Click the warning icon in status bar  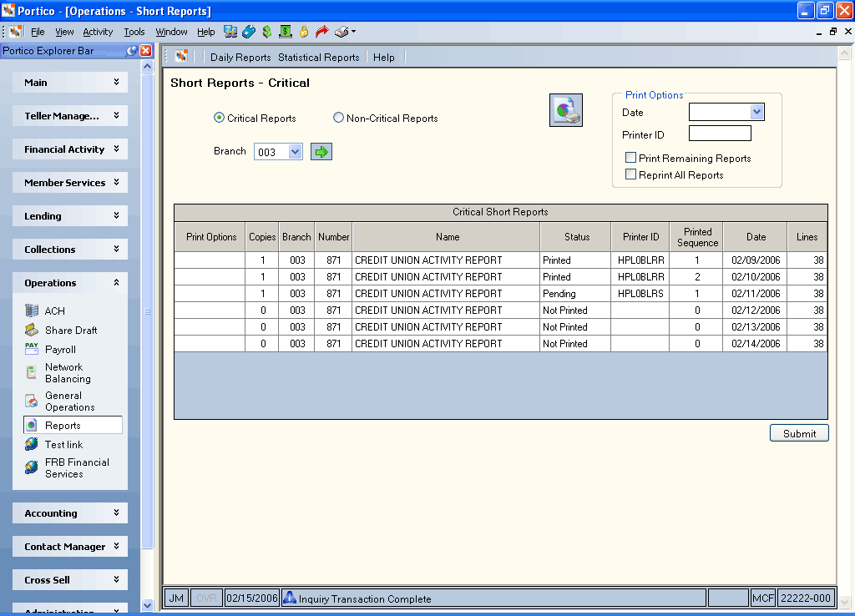pyautogui.click(x=290, y=598)
